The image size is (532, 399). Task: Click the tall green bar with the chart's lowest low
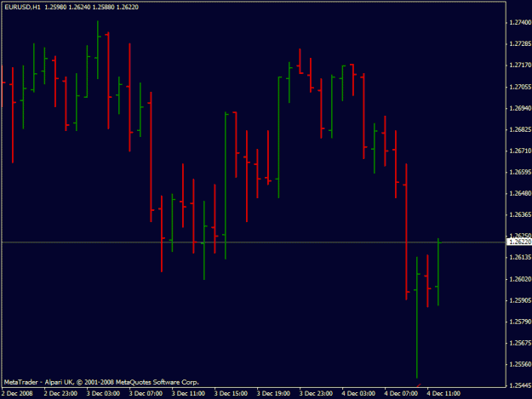coord(417,317)
